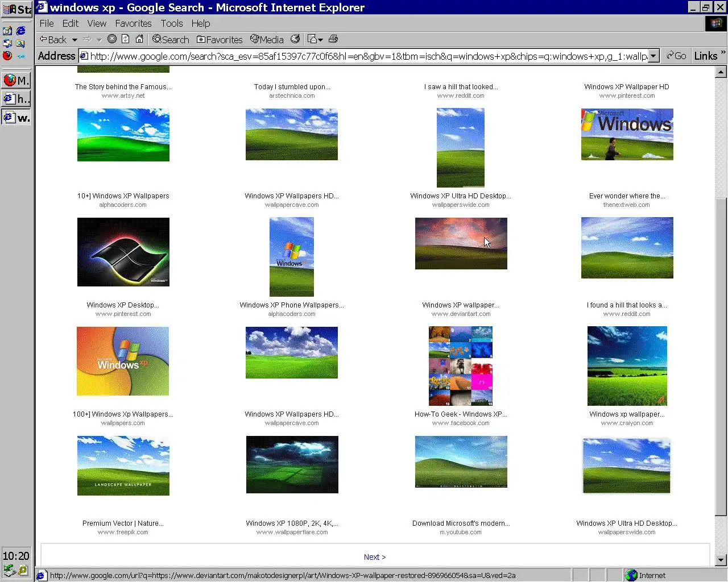Image resolution: width=728 pixels, height=582 pixels.
Task: Click the Windows Start button
Action: click(17, 9)
